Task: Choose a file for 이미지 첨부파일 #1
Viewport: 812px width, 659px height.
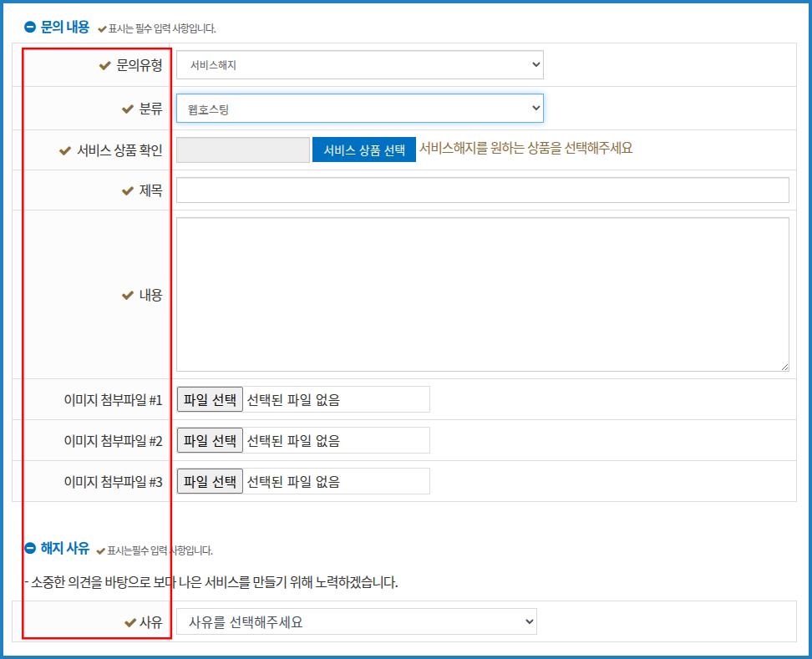Action: click(210, 399)
